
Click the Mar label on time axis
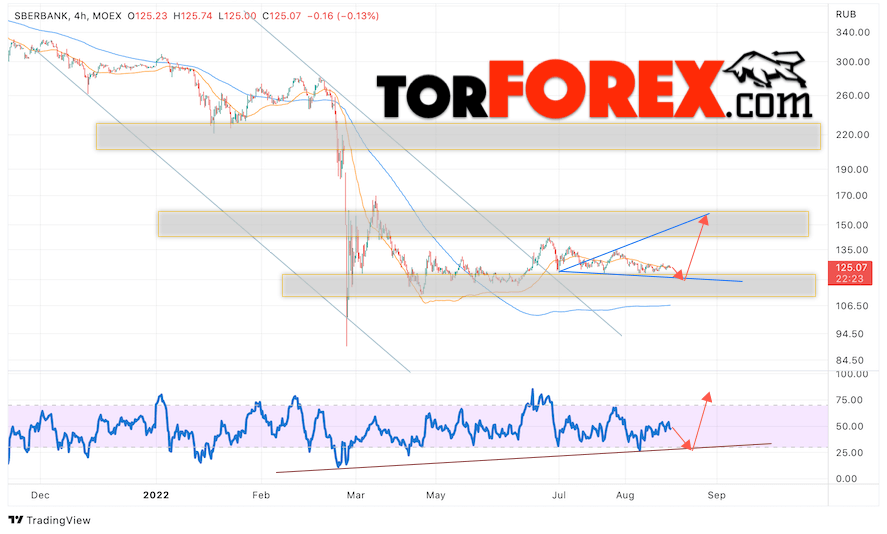pos(356,496)
